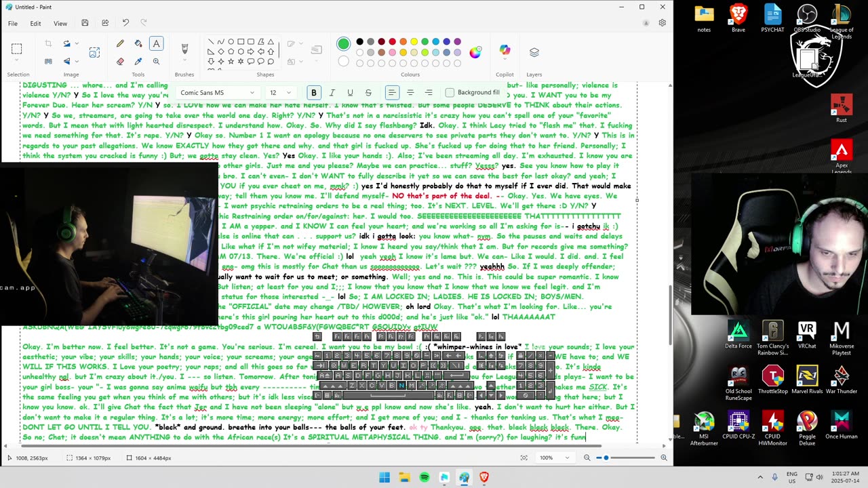
Task: Open the File menu
Action: pyautogui.click(x=13, y=24)
